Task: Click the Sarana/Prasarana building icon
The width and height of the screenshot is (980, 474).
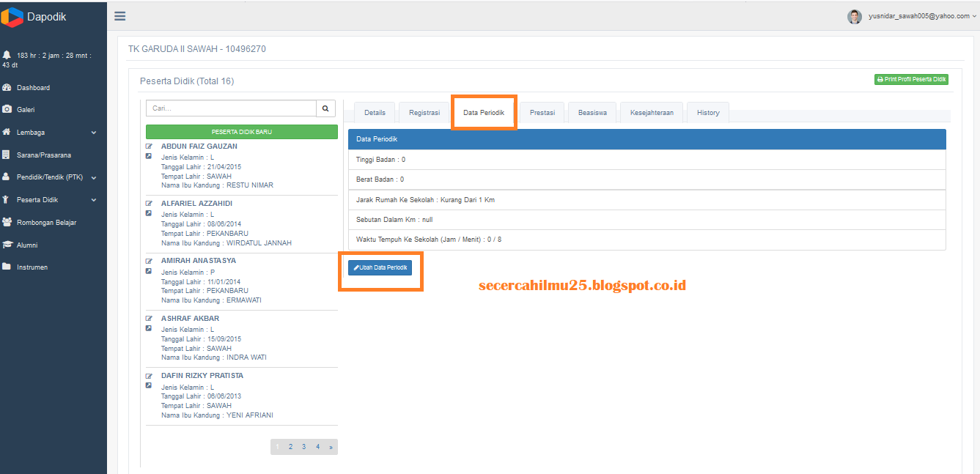Action: pos(7,155)
